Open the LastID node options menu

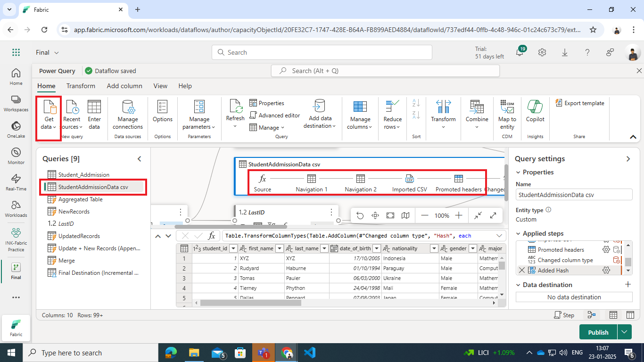pos(331,212)
